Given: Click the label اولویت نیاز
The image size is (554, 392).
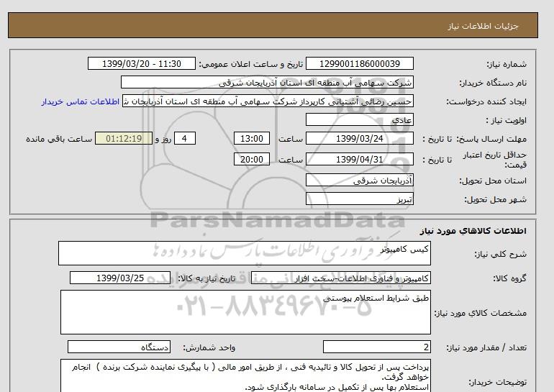Looking at the screenshot, I should 507,120.
